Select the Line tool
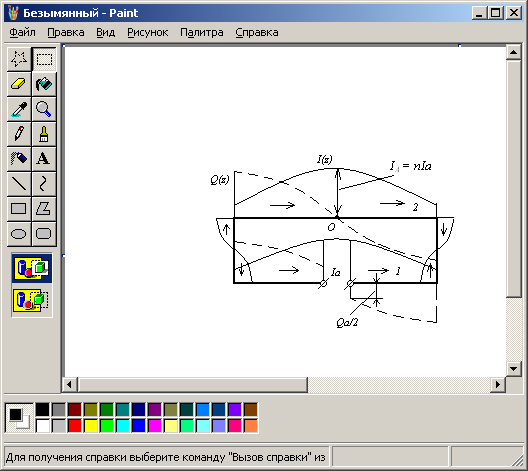 [19, 183]
